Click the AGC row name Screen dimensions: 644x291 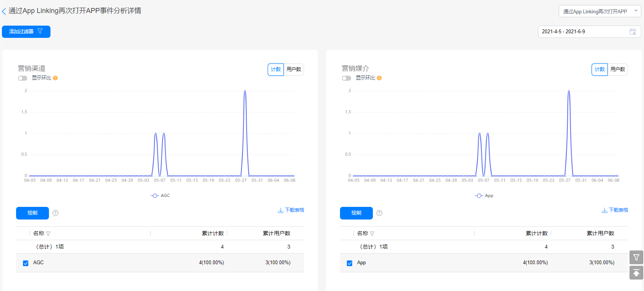click(x=38, y=263)
